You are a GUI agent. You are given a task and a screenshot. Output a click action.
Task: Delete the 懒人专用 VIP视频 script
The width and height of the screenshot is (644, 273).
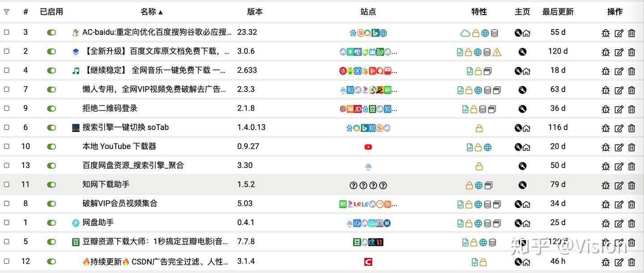pos(631,90)
